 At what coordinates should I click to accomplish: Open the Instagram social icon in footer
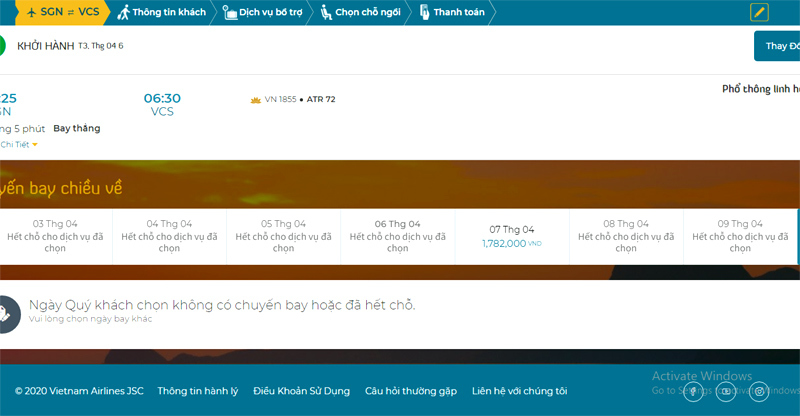[759, 391]
